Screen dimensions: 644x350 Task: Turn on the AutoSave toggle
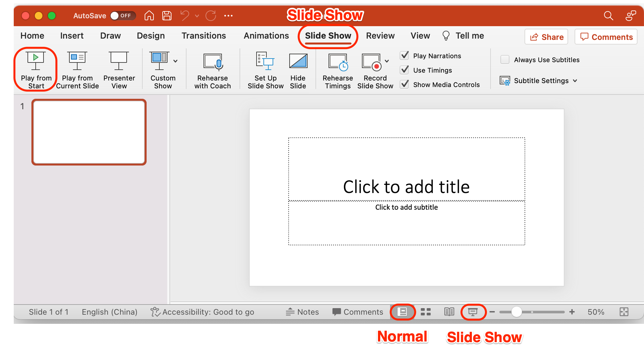click(122, 16)
